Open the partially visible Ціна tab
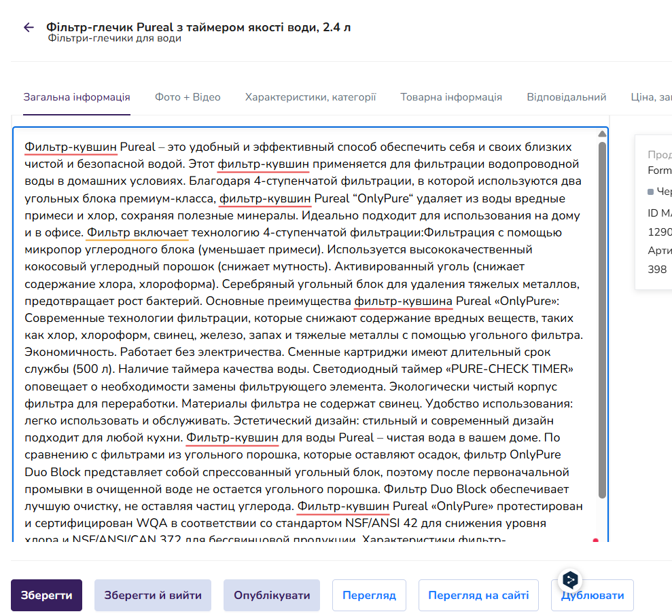The width and height of the screenshot is (672, 616). 650,97
